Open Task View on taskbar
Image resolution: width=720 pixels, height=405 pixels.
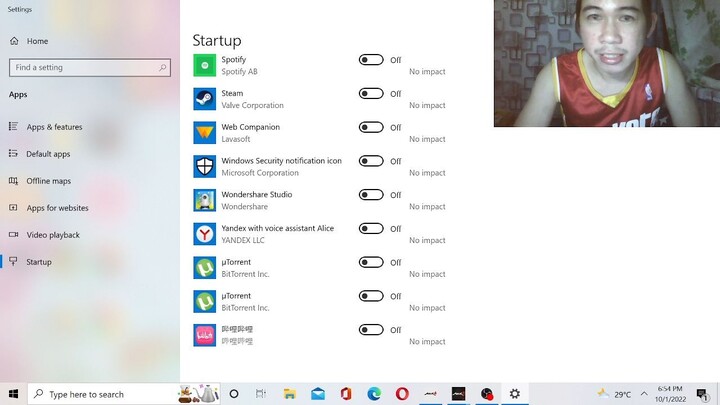coord(261,394)
